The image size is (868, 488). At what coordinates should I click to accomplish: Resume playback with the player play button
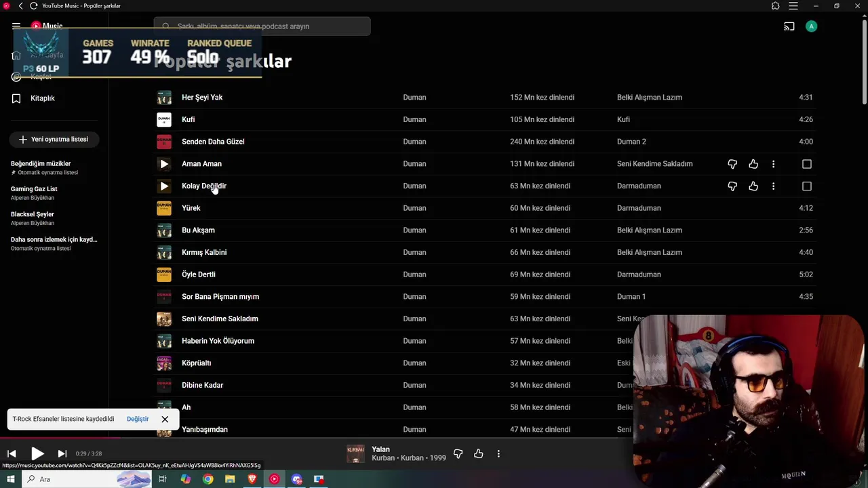point(37,453)
